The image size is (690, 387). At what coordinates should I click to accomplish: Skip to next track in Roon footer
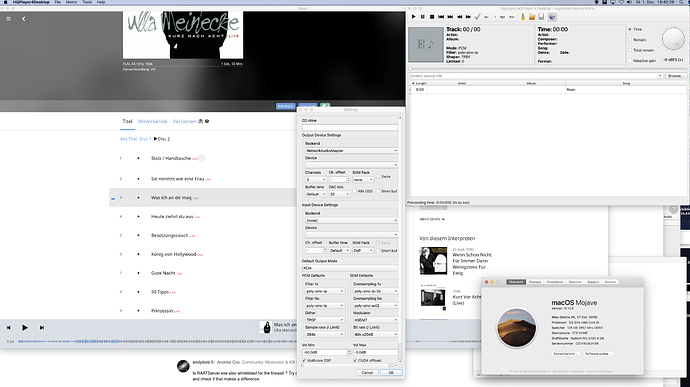click(42, 328)
